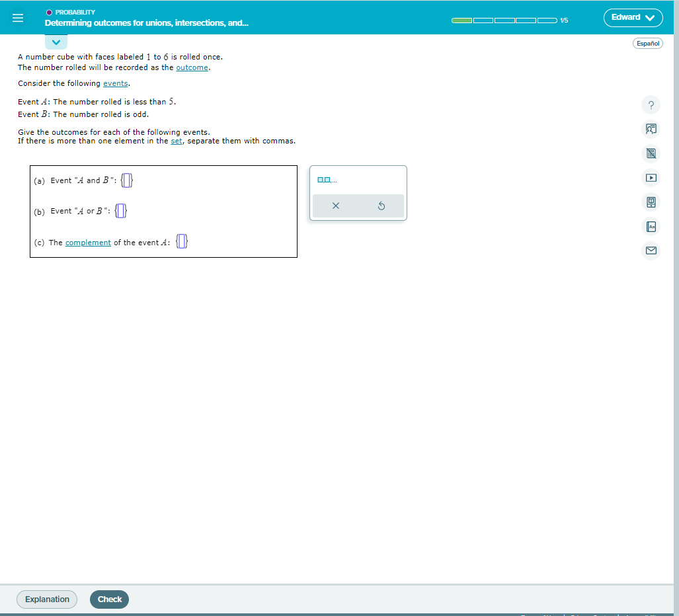Open the hamburger navigation menu
Viewport: 679px width, 616px height.
(18, 18)
